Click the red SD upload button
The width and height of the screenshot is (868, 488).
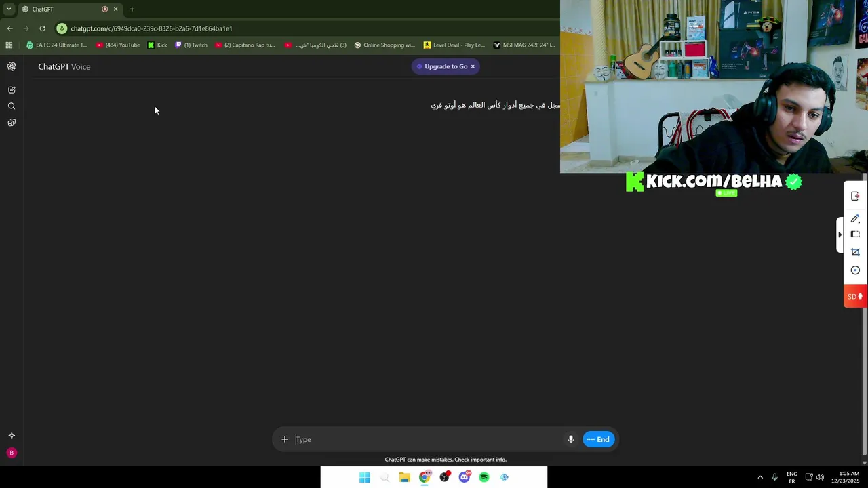click(855, 296)
